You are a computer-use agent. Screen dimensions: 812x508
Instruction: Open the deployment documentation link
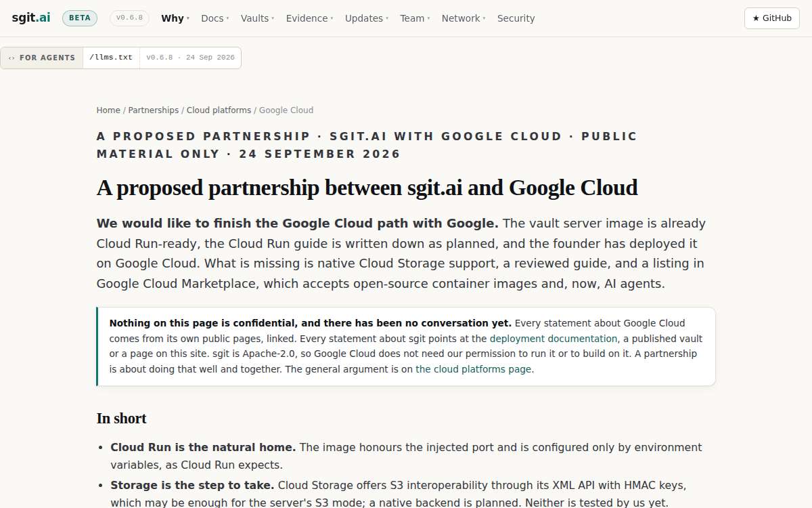pos(554,339)
